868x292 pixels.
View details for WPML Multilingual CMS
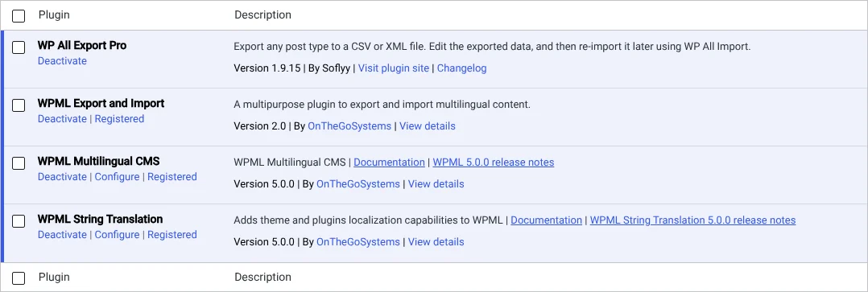(436, 183)
